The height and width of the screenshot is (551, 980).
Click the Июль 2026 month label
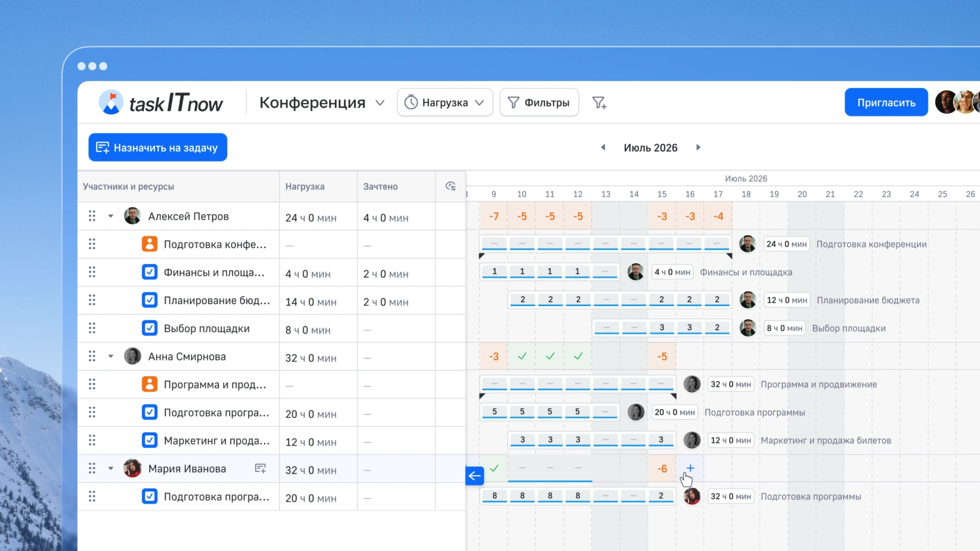[x=650, y=148]
